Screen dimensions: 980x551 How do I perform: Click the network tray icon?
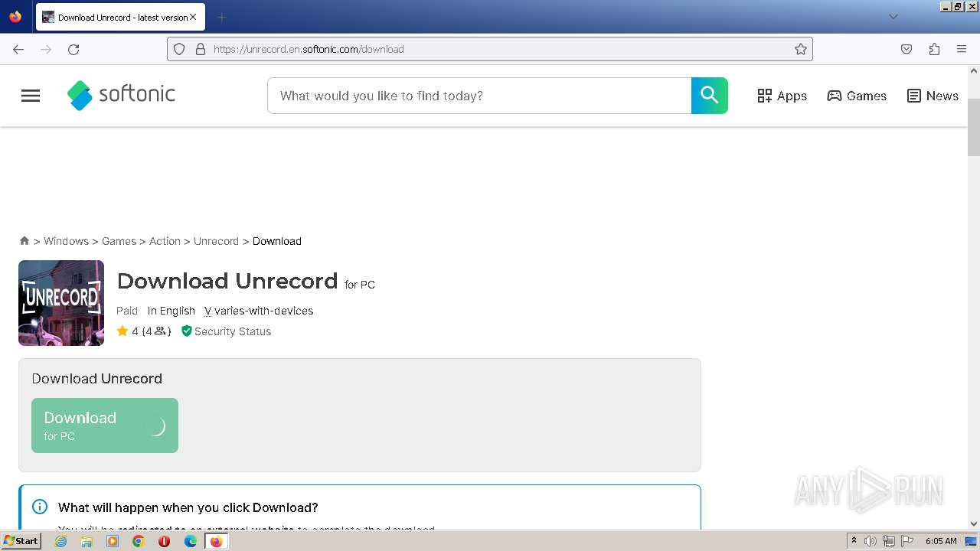(x=889, y=541)
